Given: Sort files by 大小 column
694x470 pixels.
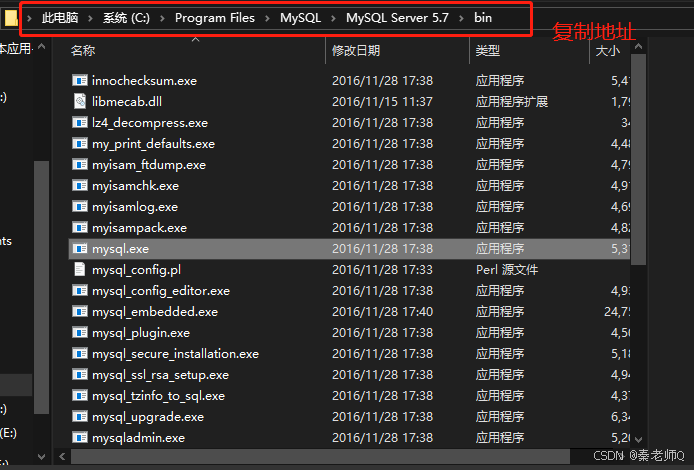Looking at the screenshot, I should click(x=608, y=50).
